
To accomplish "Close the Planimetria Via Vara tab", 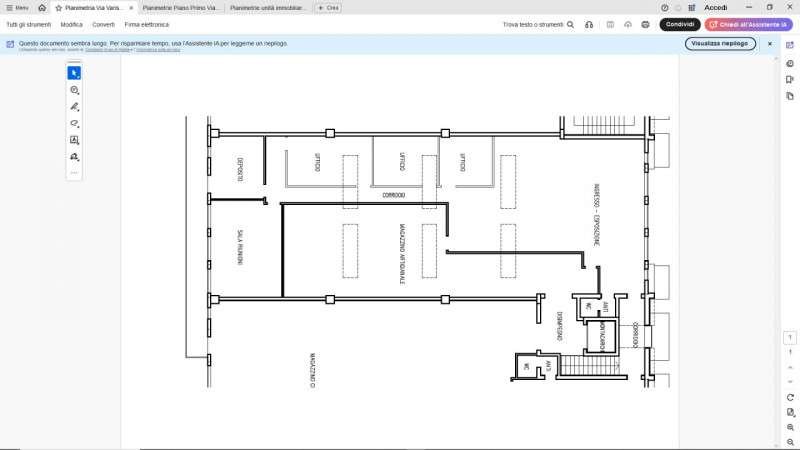I will [x=131, y=8].
